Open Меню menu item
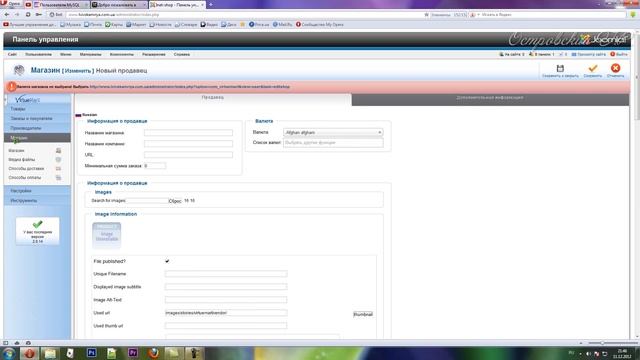 [65, 54]
